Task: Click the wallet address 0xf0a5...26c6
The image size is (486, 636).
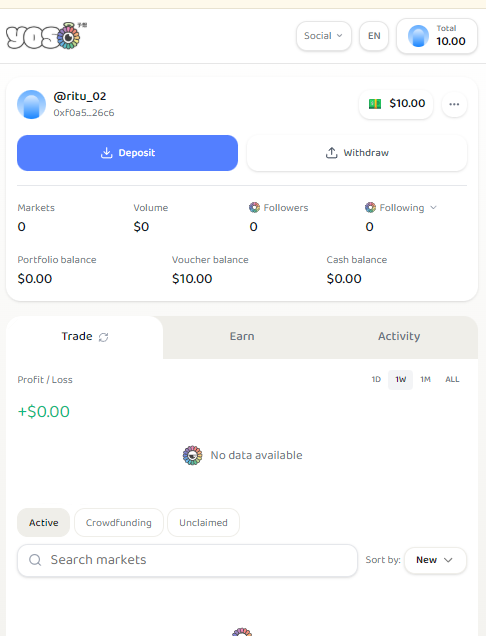Action: pos(84,113)
